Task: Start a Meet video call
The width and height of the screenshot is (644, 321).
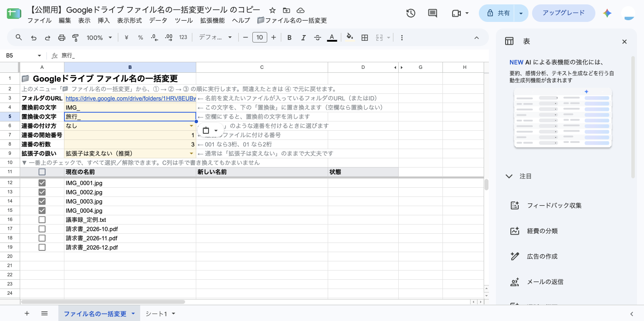Action: pos(456,13)
